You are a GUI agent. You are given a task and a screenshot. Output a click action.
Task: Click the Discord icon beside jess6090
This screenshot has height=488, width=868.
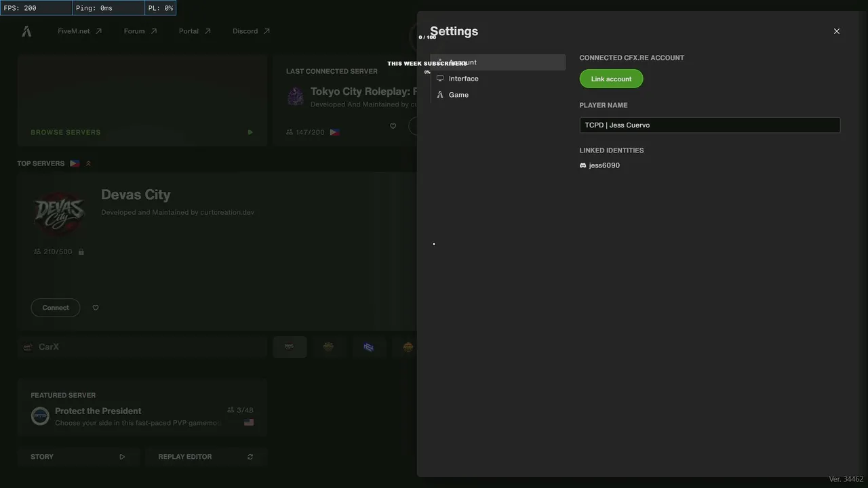(x=583, y=165)
